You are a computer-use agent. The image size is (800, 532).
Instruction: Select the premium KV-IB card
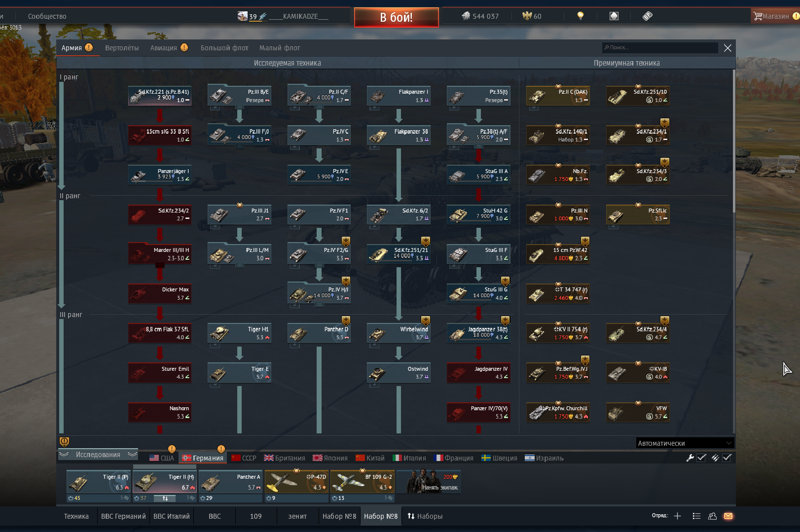pyautogui.click(x=638, y=373)
